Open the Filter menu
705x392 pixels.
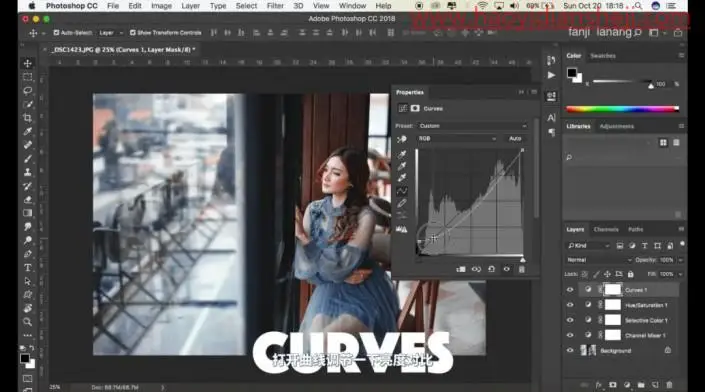[275, 6]
